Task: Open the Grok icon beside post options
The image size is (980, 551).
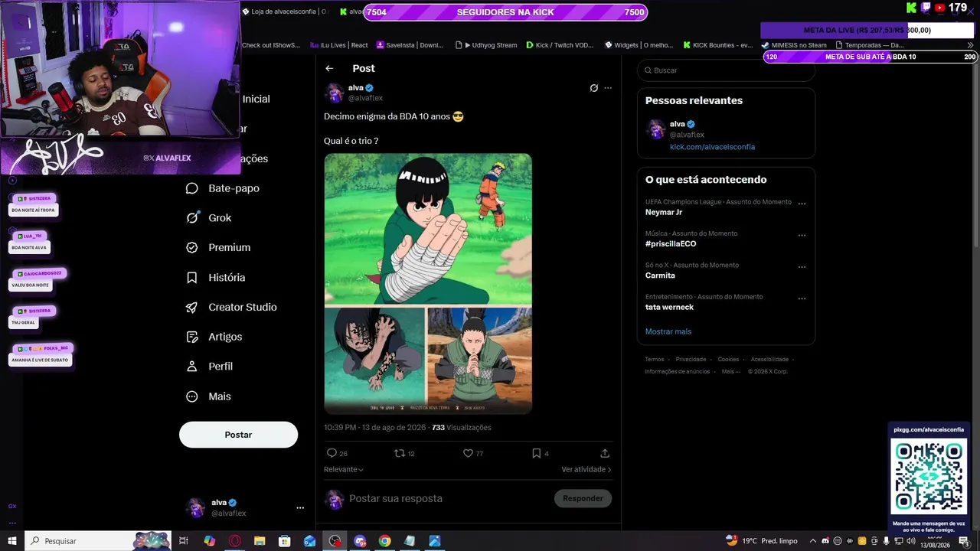Action: (593, 88)
